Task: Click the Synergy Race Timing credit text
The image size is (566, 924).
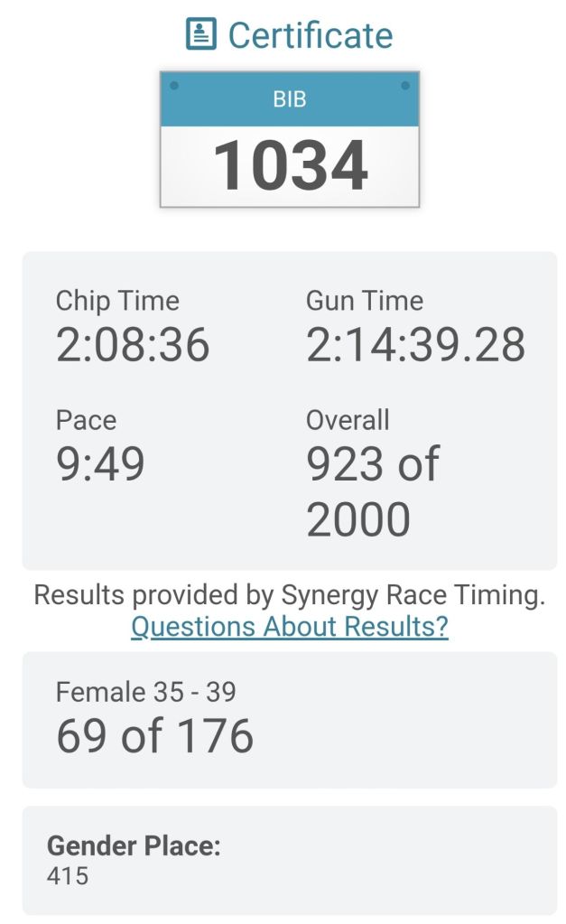Action: click(x=289, y=594)
